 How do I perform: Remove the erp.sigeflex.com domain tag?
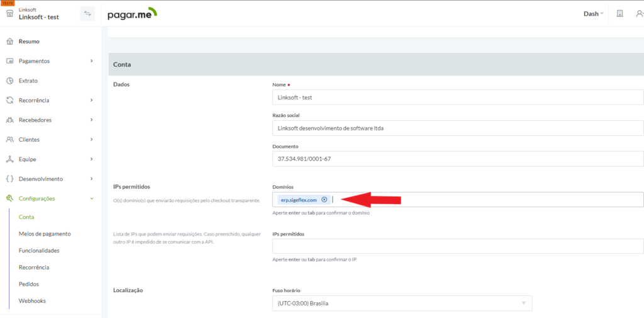click(325, 200)
